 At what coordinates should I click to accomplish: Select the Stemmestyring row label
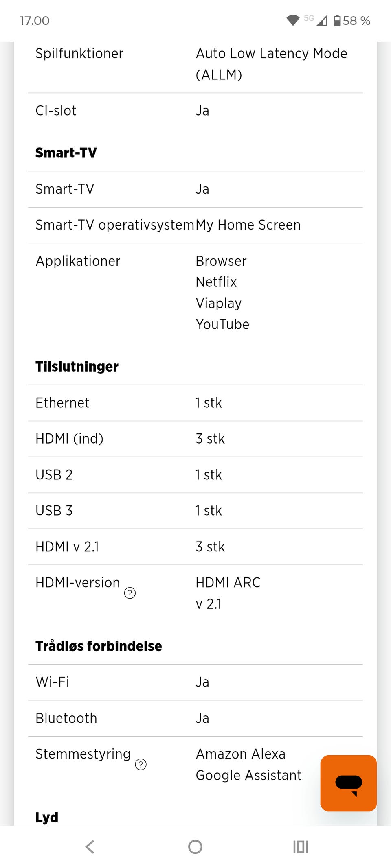tap(83, 754)
